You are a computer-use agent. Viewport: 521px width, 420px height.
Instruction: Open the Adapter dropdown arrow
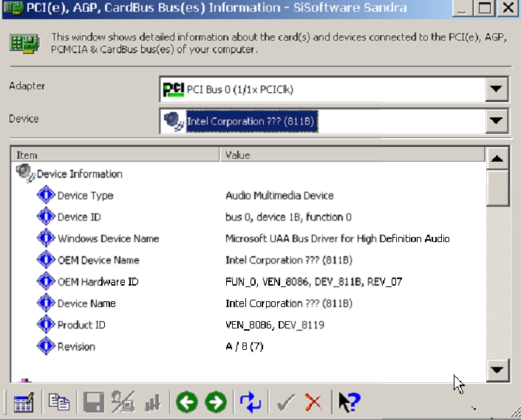pos(497,89)
